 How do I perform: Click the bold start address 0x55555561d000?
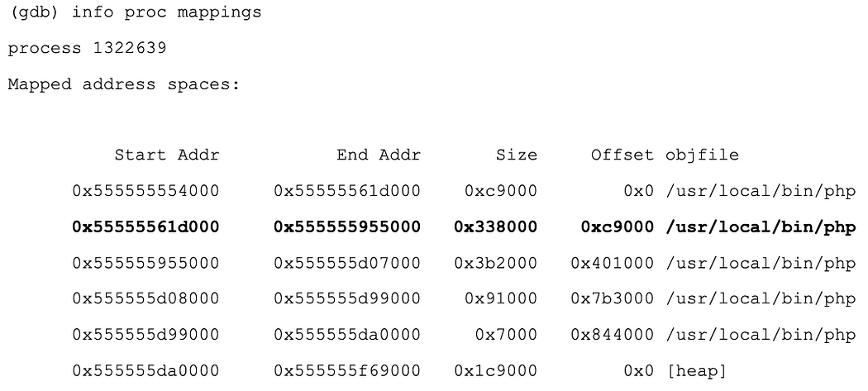click(x=145, y=227)
